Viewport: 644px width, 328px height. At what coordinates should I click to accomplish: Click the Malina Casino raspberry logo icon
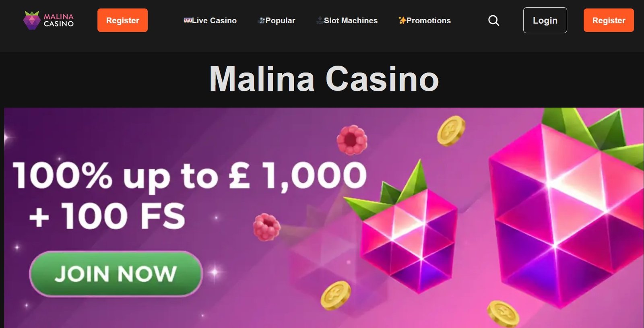[x=31, y=20]
